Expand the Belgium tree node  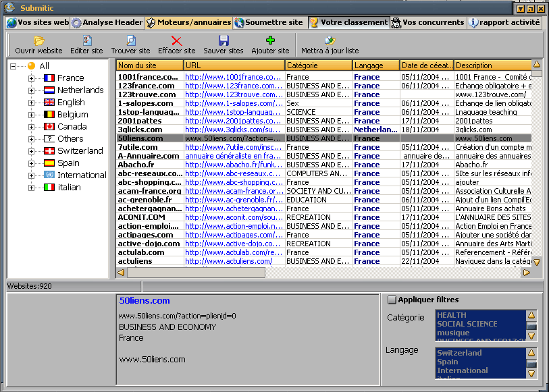point(31,115)
